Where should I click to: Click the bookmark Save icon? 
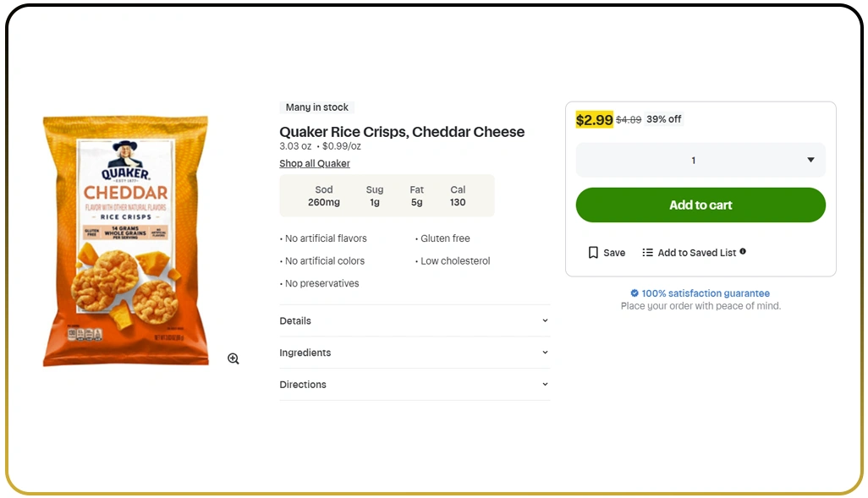click(x=593, y=253)
